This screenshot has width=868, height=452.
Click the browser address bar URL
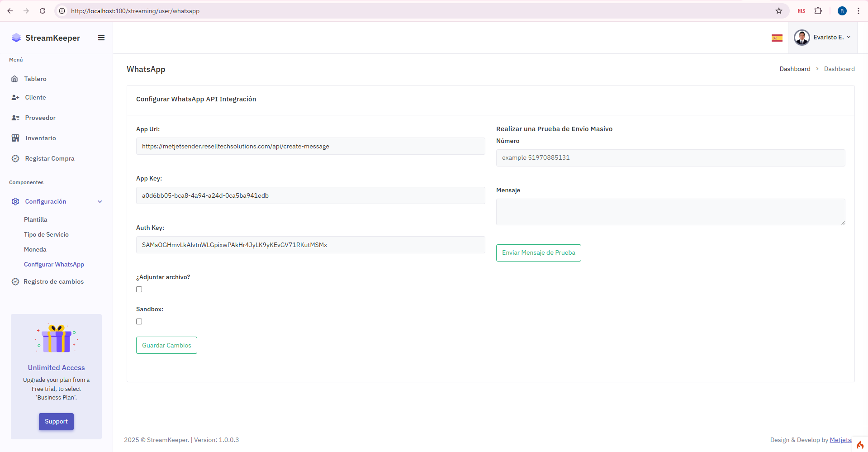[135, 11]
